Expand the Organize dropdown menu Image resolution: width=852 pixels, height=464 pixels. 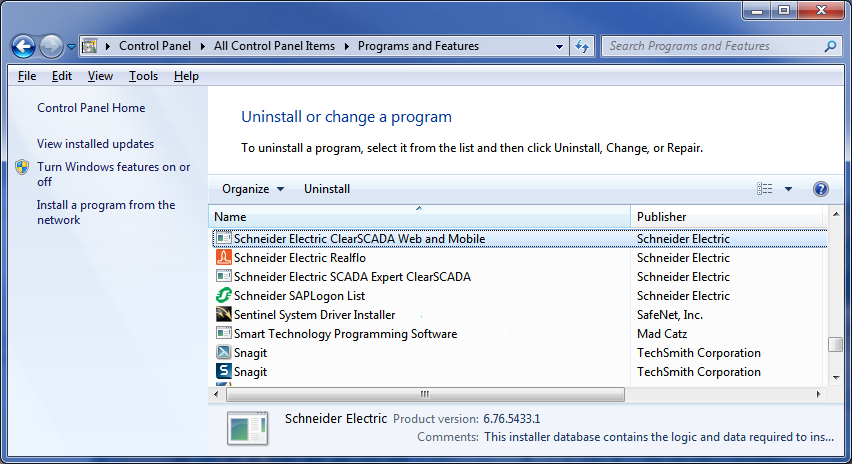pos(253,189)
